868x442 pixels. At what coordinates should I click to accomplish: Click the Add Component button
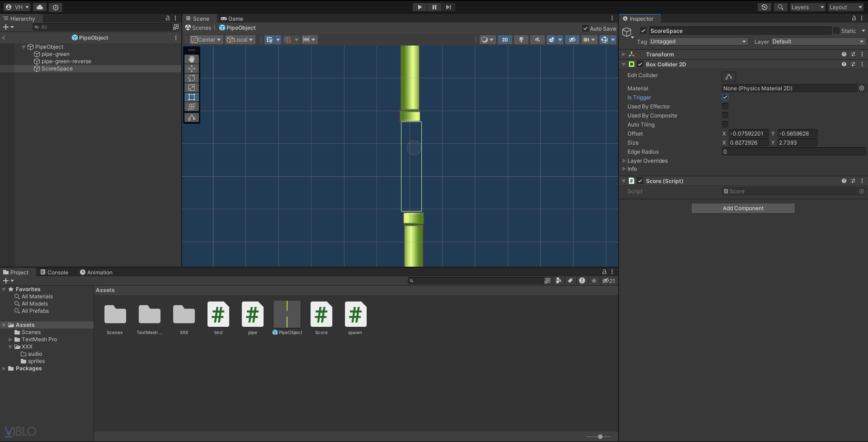click(x=743, y=208)
